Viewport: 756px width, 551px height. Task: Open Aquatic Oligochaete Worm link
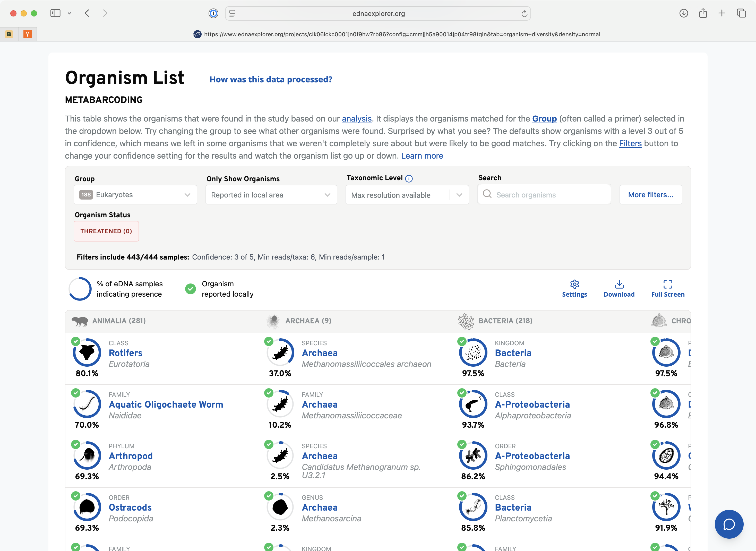click(x=166, y=404)
